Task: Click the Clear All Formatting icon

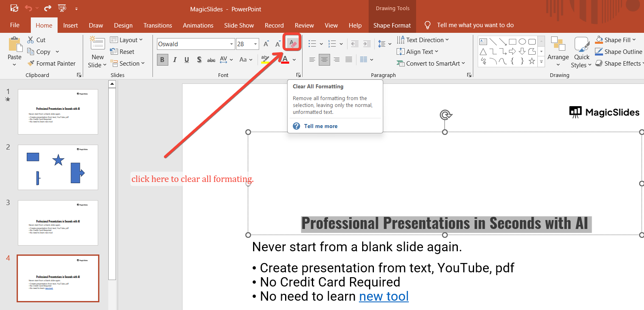Action: coord(292,43)
